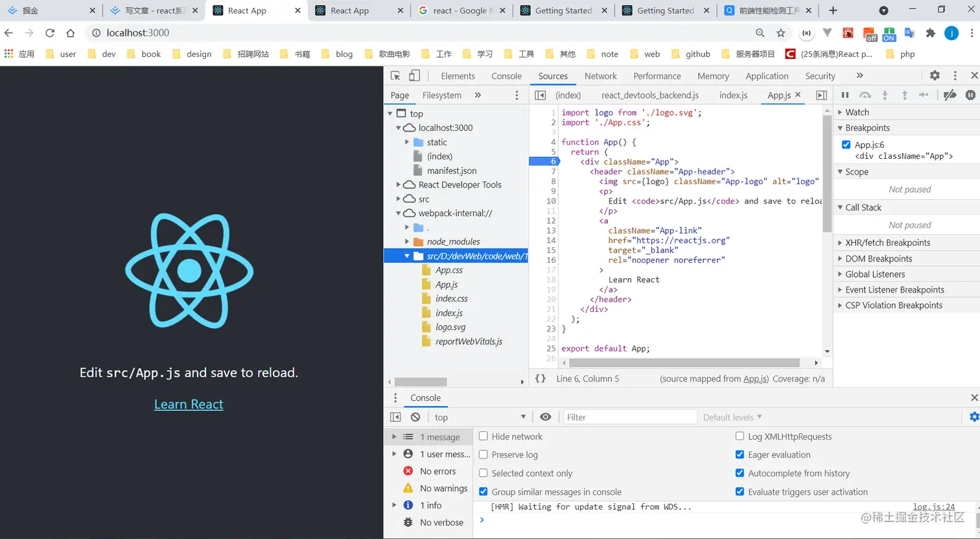The width and height of the screenshot is (980, 539).
Task: Uncheck Group similar messages in console
Action: [483, 492]
